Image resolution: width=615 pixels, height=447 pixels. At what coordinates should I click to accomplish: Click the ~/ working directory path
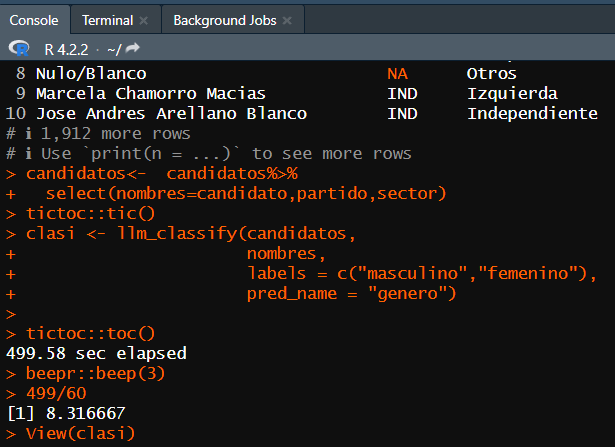coord(114,50)
